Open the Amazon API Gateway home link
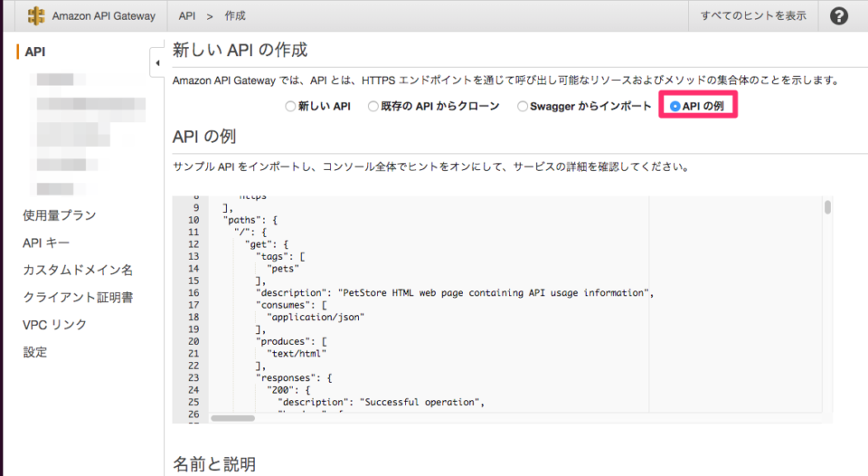The image size is (868, 476). click(x=103, y=16)
